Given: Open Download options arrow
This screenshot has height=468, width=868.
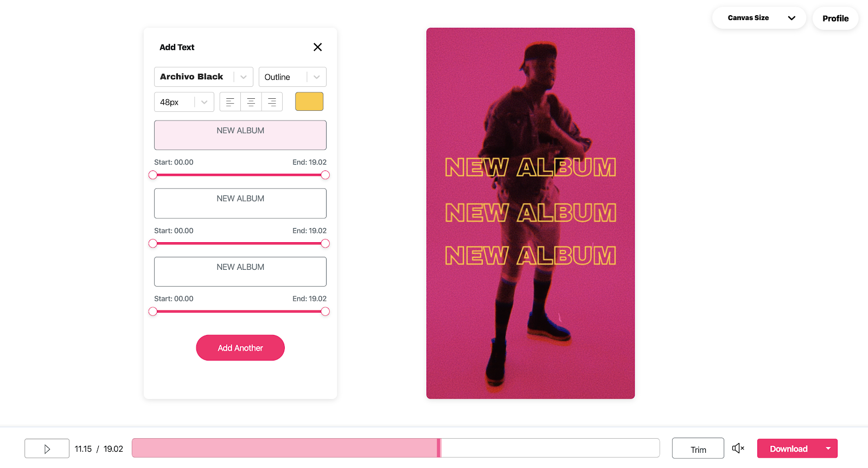Looking at the screenshot, I should pyautogui.click(x=828, y=448).
